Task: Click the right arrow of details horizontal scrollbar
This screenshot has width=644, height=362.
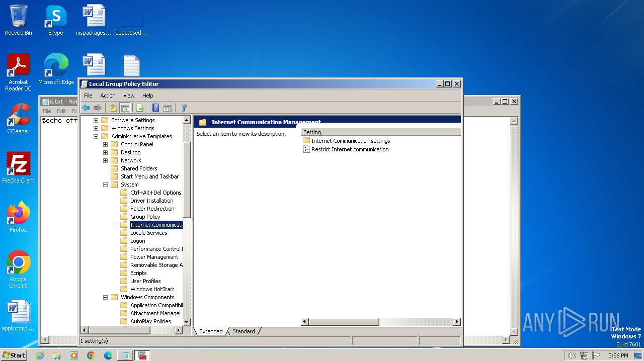Action: (457, 322)
